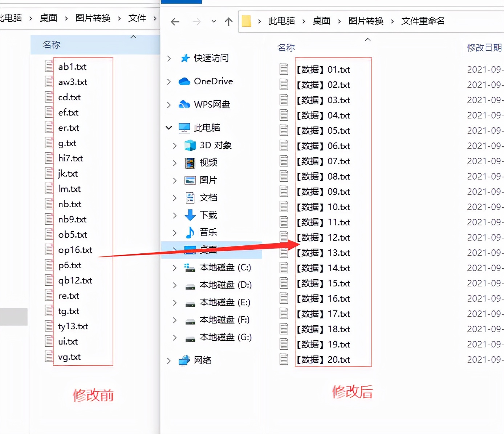
Task: Click the up-arrow navigation button
Action: [x=228, y=21]
